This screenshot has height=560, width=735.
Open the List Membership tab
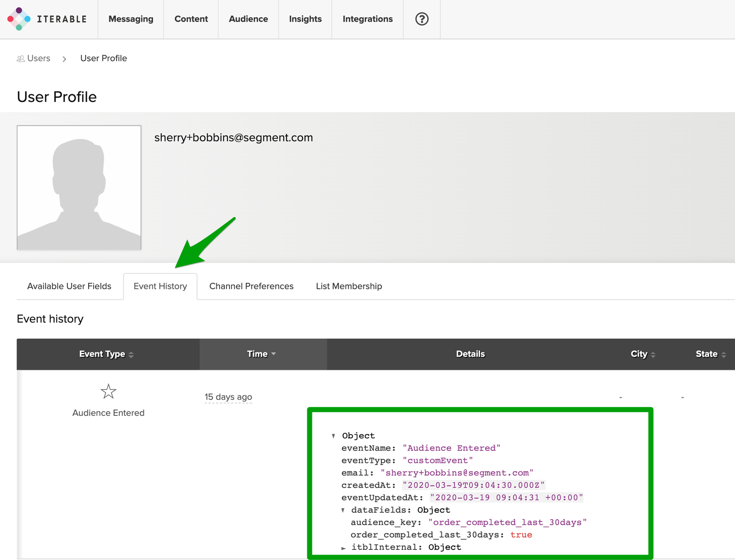[349, 286]
